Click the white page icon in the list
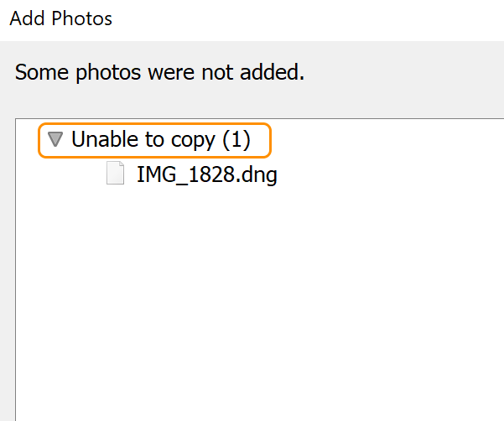The image size is (504, 421). [116, 174]
